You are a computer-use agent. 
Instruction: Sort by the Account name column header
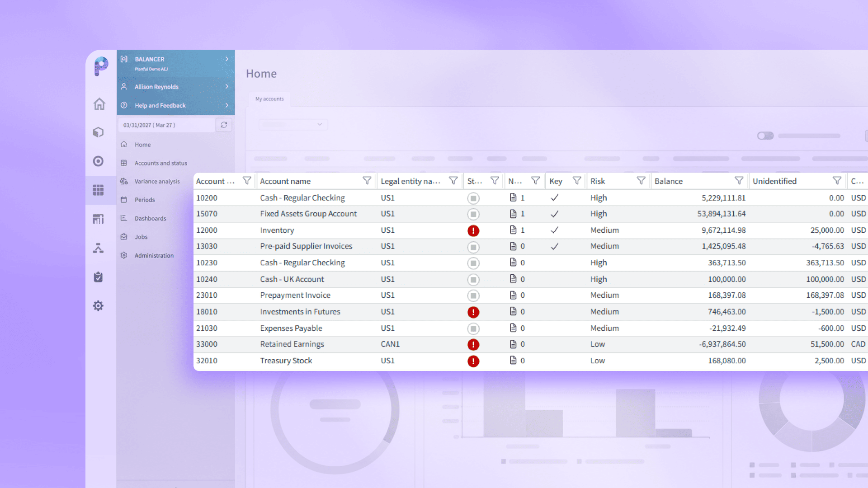(285, 181)
